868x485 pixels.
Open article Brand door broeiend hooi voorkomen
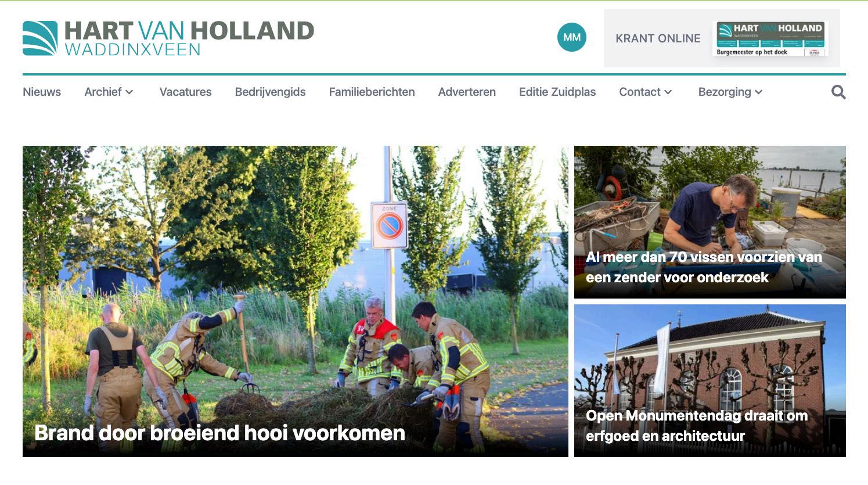coord(219,433)
